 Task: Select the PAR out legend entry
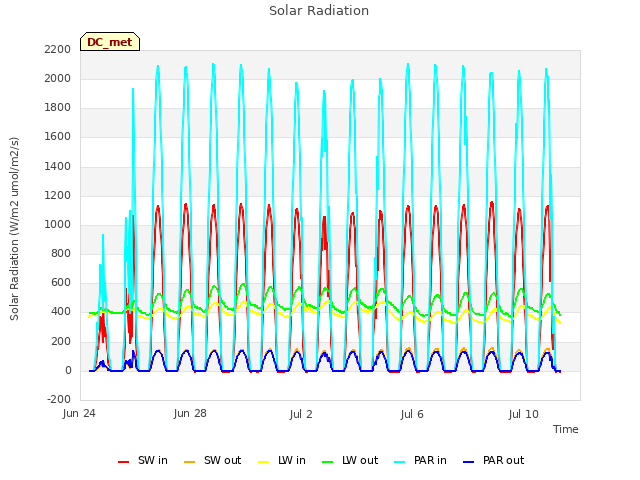coord(494,460)
